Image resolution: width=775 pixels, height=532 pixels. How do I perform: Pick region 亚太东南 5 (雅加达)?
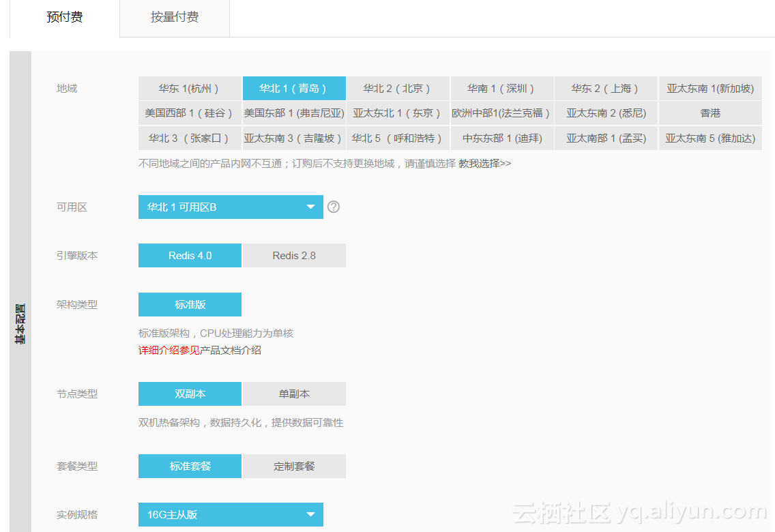point(710,138)
